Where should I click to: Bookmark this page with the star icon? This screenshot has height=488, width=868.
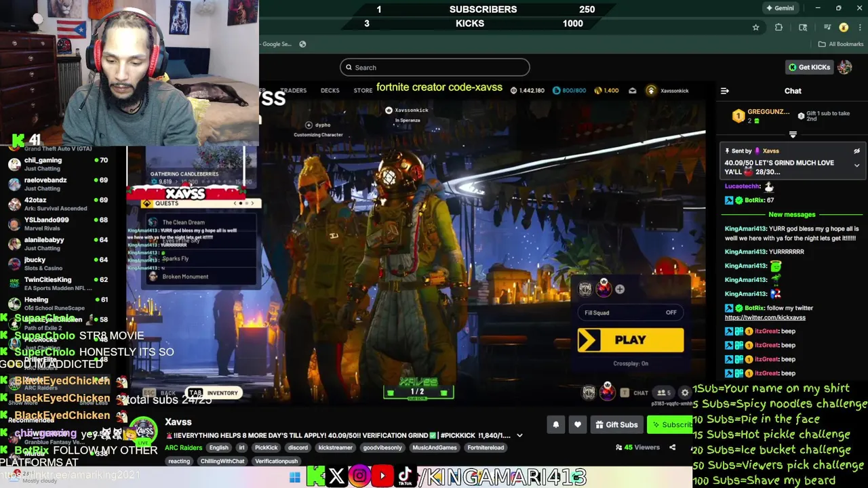tap(755, 28)
